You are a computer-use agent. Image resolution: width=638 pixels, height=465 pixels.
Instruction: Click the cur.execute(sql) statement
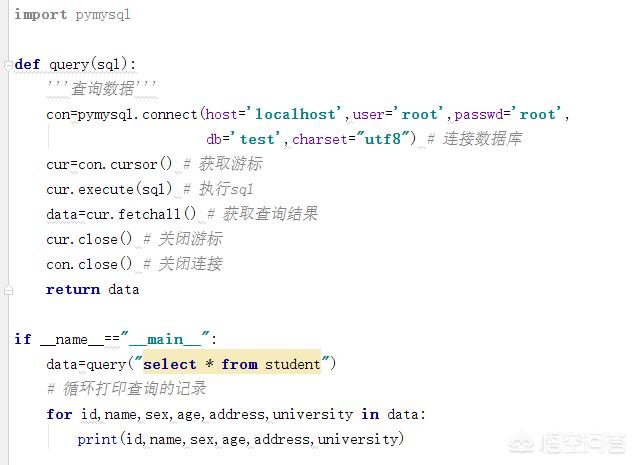tap(109, 189)
